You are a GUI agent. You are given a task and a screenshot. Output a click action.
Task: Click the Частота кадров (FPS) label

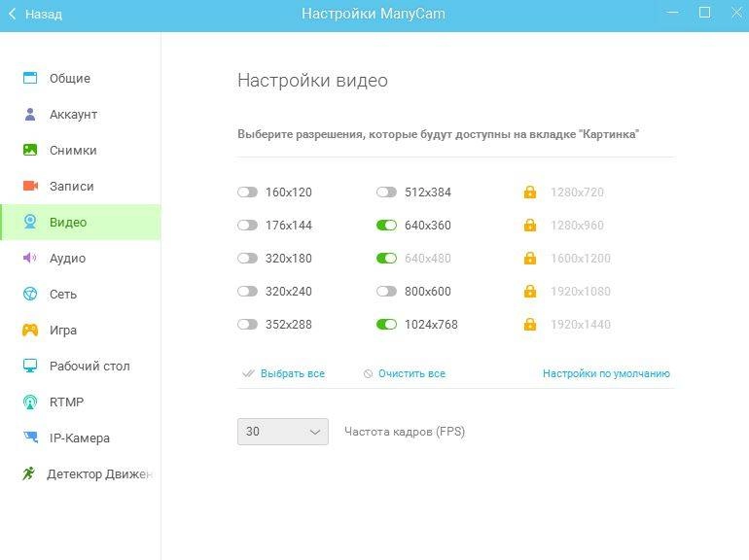coord(405,432)
